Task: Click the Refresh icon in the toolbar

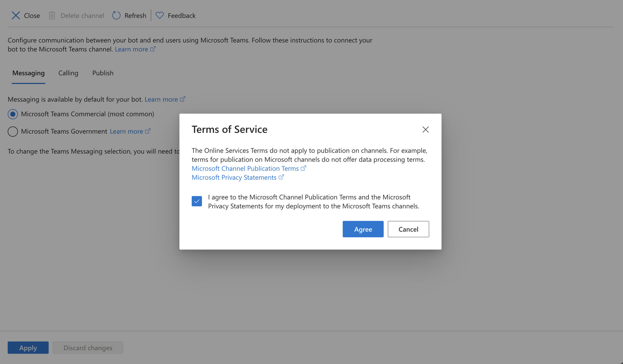Action: (x=116, y=15)
